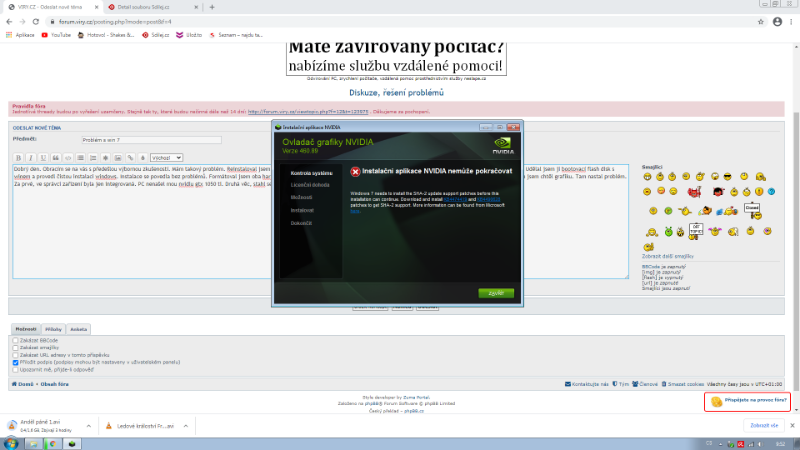Expand 'Anděl páně 1.avi' download menu

88,426
